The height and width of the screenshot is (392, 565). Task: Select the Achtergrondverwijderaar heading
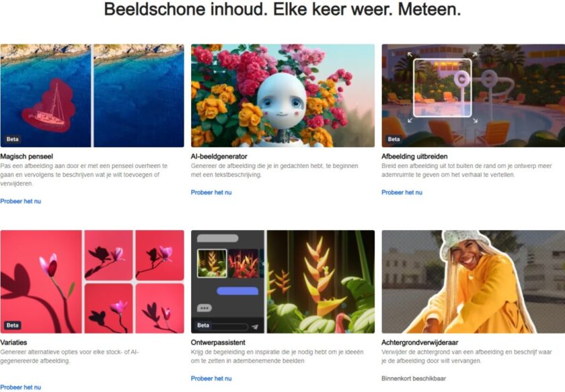tap(420, 342)
